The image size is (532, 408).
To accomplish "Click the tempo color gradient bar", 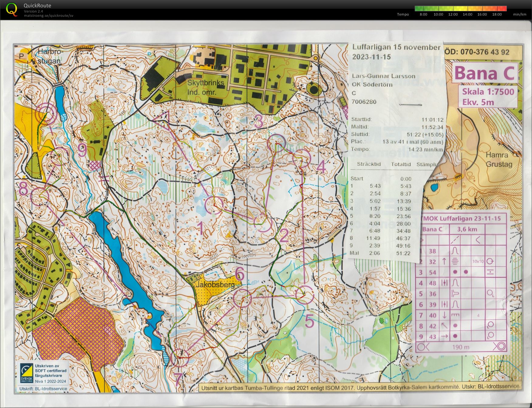I will (x=461, y=9).
